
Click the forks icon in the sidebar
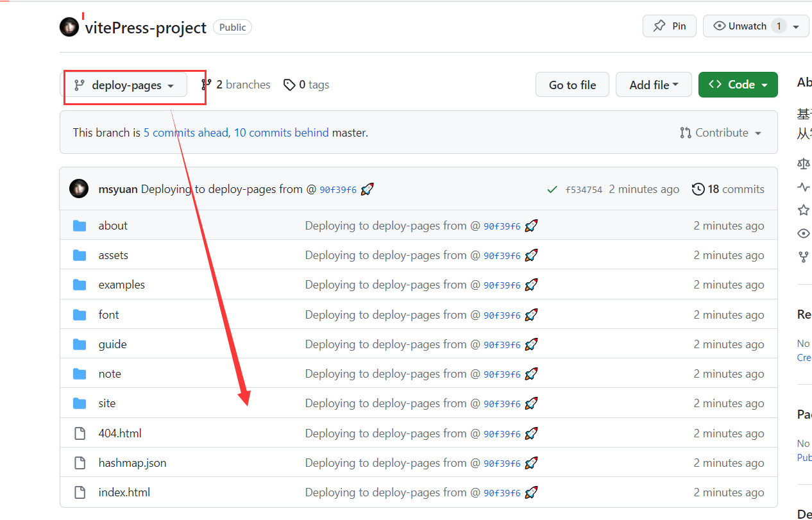tap(803, 257)
